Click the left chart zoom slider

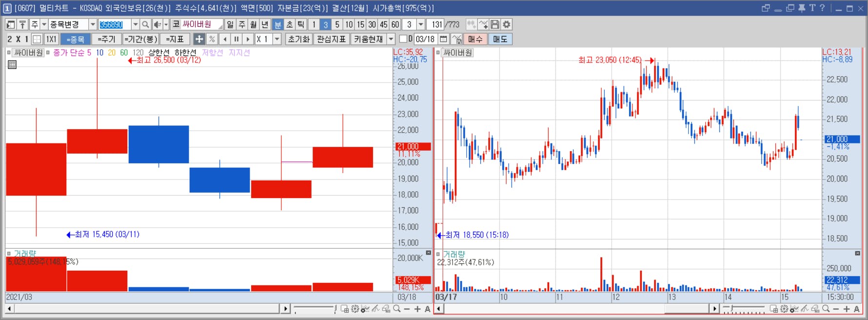click(315, 309)
